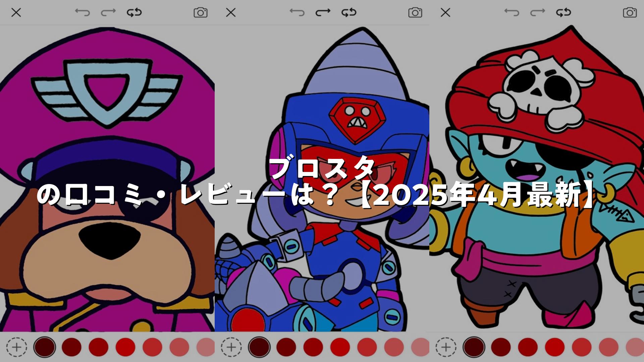Tap camera icon in blue drill girl panel

point(415,13)
